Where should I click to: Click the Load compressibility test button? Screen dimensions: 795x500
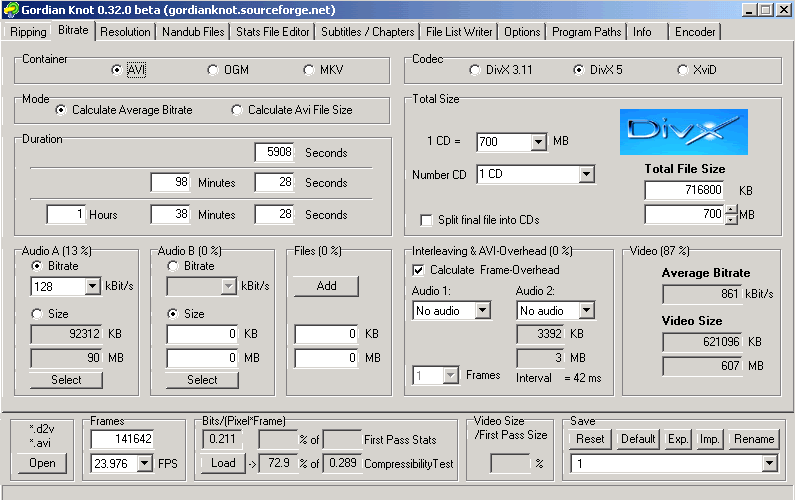pos(223,463)
